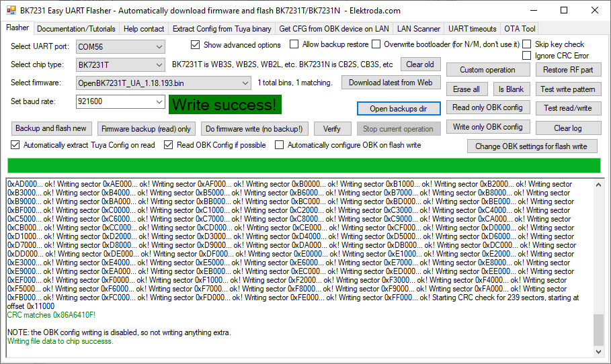Screen dimensions: 611x364
Task: Maximize the BK7231 Flasher window
Action: click(564, 11)
